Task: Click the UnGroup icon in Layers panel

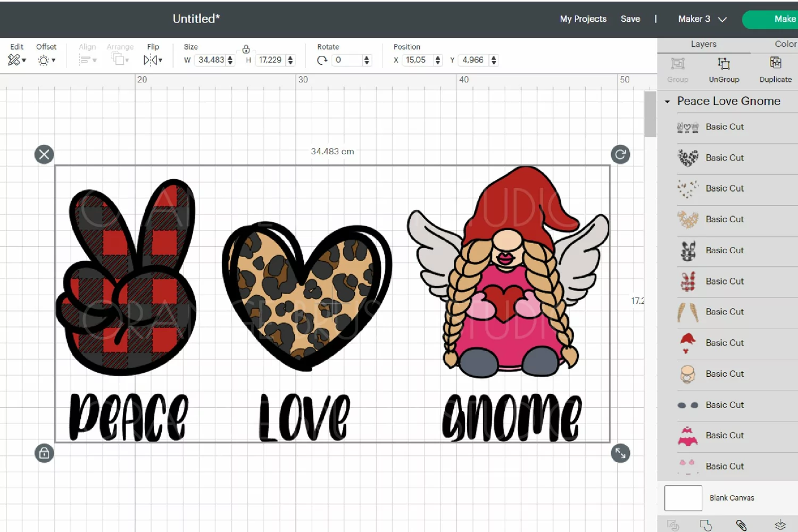Action: click(x=724, y=63)
